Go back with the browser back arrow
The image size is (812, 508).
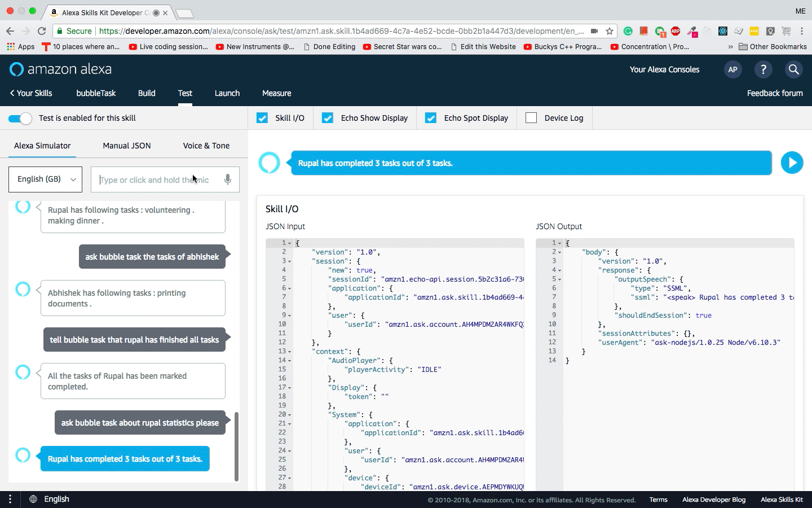[x=10, y=31]
